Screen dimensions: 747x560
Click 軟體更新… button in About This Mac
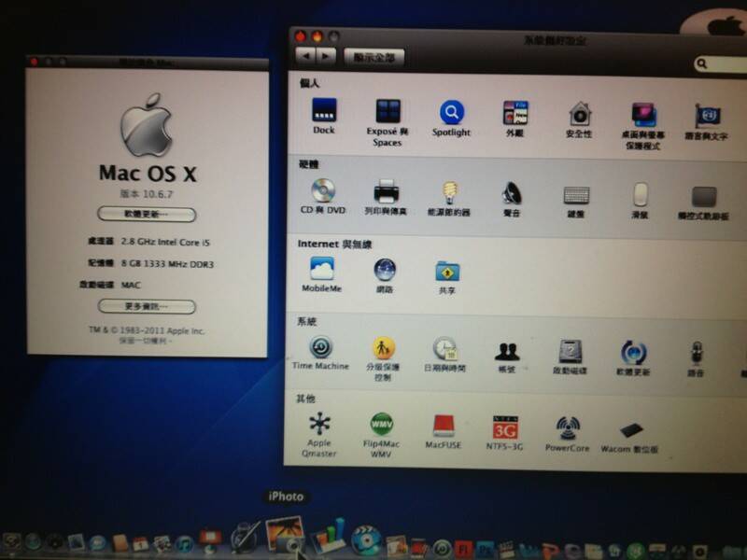pos(147,215)
